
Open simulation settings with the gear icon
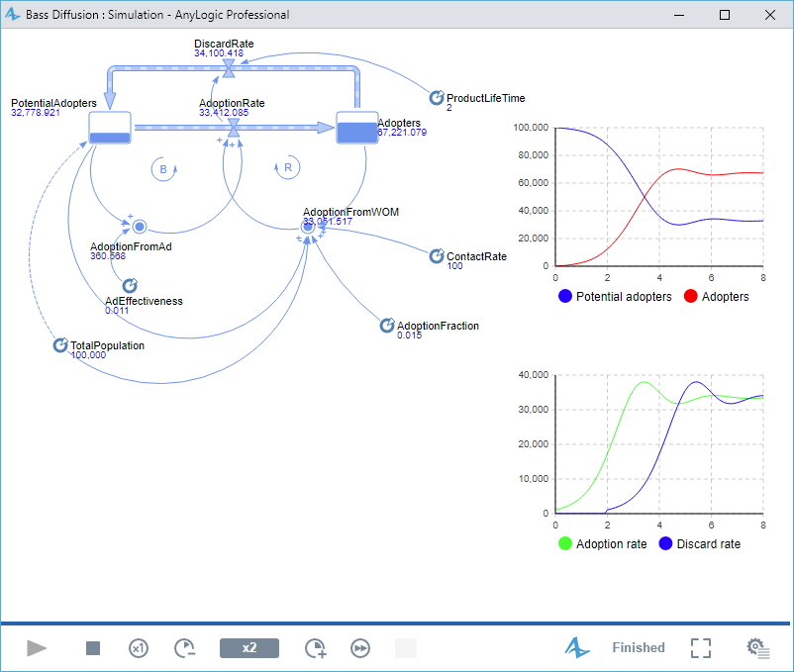757,647
